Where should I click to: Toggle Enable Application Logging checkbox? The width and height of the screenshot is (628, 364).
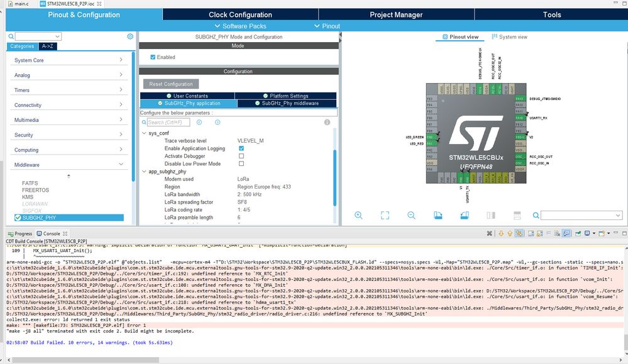click(x=241, y=148)
